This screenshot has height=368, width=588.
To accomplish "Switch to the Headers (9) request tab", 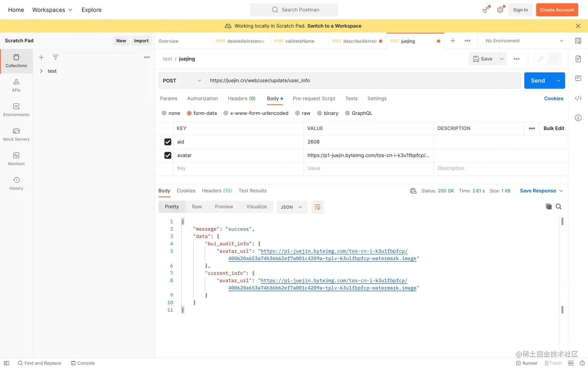I will 241,99.
